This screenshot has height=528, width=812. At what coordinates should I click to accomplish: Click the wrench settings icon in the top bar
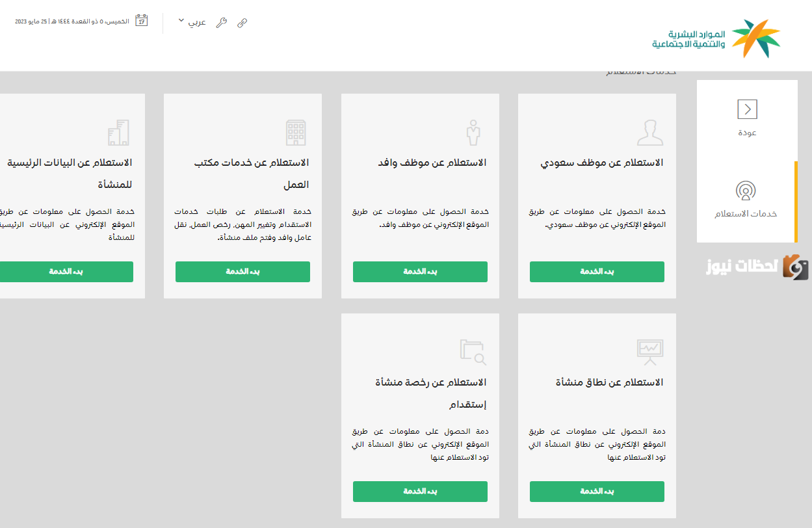(x=222, y=21)
